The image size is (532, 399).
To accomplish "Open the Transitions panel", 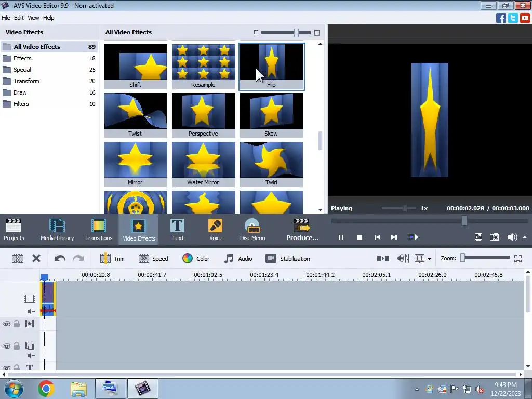I will pos(99,229).
